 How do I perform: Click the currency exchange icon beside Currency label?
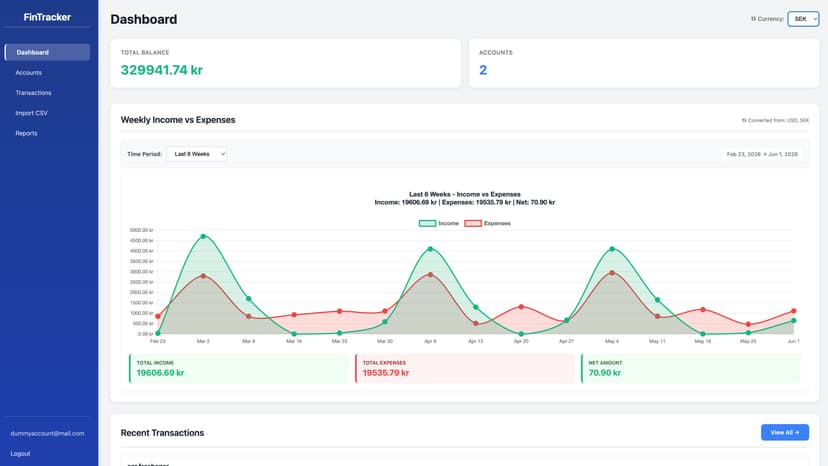point(754,19)
